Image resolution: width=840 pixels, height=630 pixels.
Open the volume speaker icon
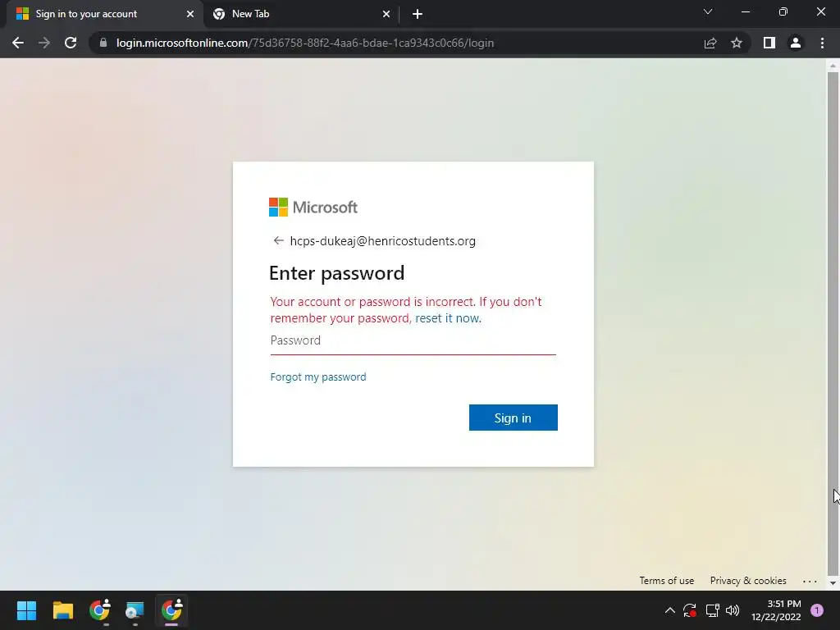point(733,610)
